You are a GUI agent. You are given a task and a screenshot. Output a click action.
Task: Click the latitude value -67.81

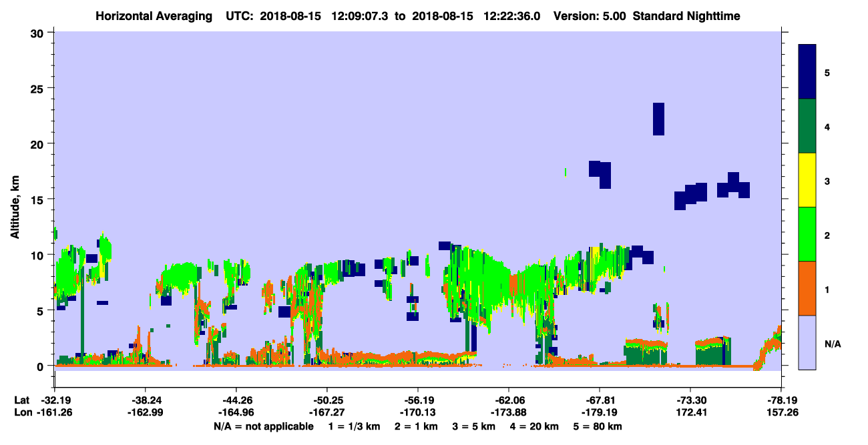coord(599,400)
